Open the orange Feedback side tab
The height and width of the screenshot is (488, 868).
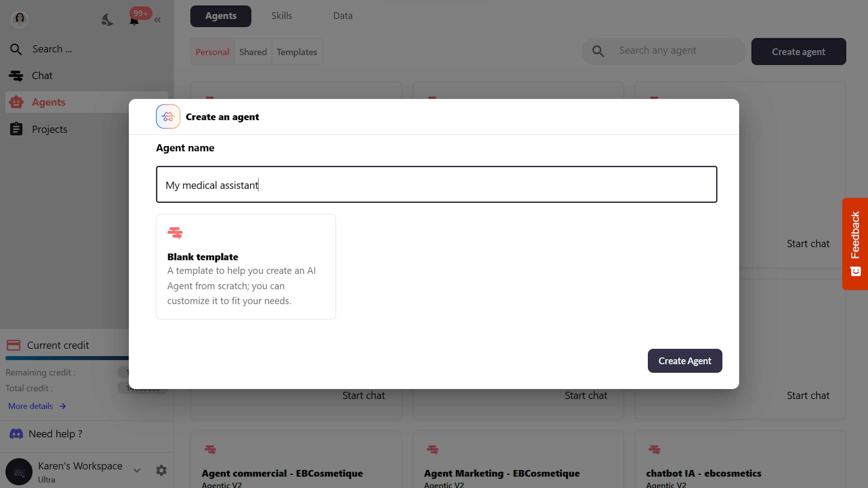pos(855,244)
